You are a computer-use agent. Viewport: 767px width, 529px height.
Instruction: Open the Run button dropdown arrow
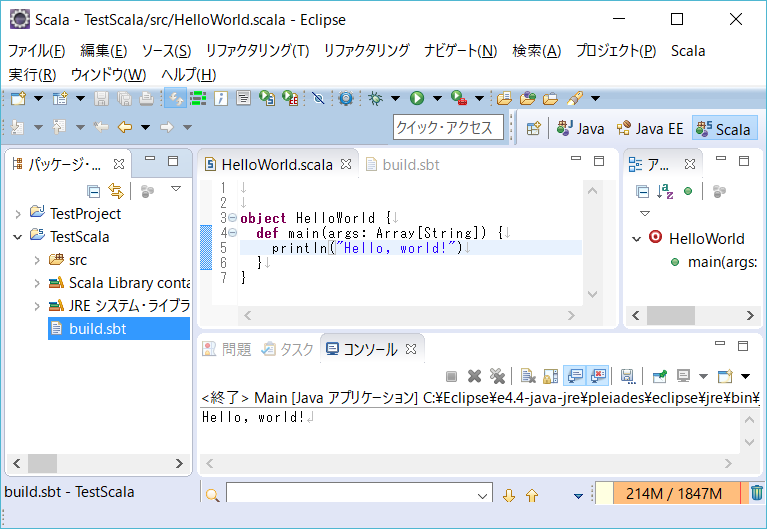[437, 98]
